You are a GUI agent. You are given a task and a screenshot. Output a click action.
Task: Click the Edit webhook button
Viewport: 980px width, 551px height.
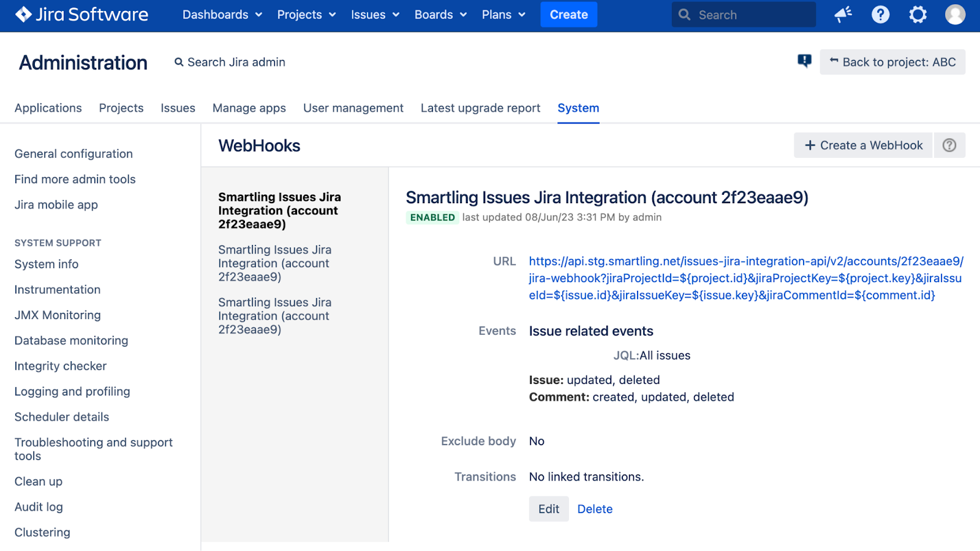549,509
